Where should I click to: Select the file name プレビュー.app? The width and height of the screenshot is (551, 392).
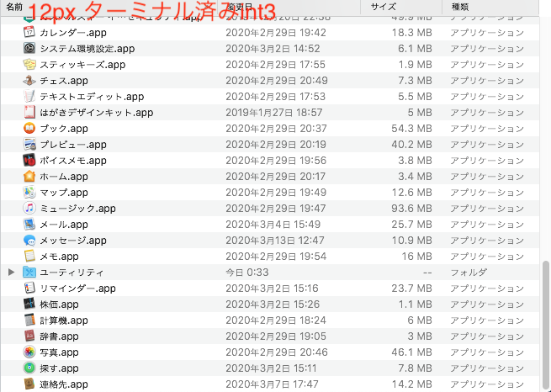coord(73,145)
